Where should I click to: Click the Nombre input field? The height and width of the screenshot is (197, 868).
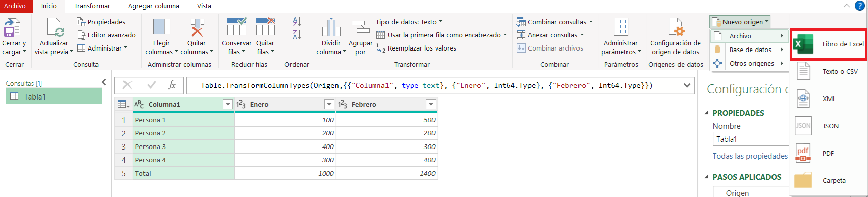(x=751, y=139)
